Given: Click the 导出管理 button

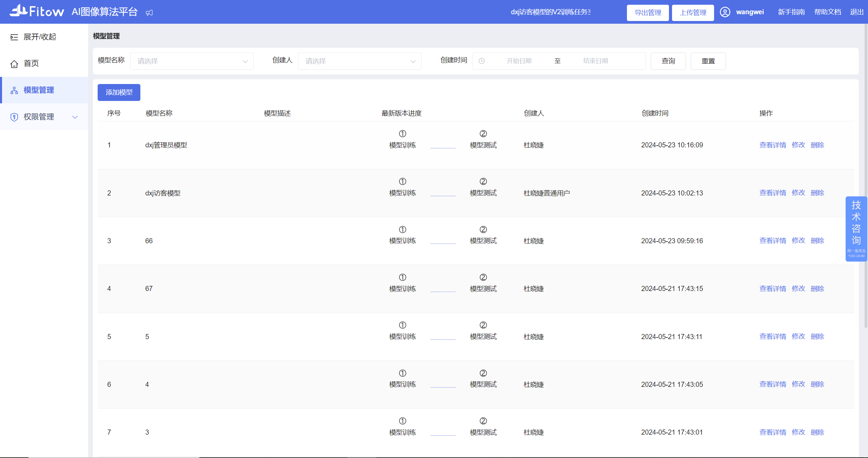Looking at the screenshot, I should [x=648, y=13].
